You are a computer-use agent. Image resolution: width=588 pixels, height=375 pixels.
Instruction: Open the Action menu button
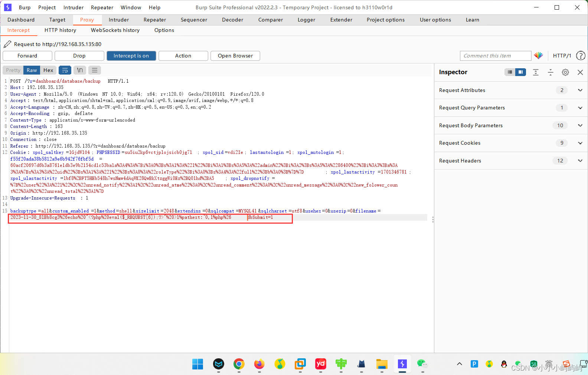183,56
